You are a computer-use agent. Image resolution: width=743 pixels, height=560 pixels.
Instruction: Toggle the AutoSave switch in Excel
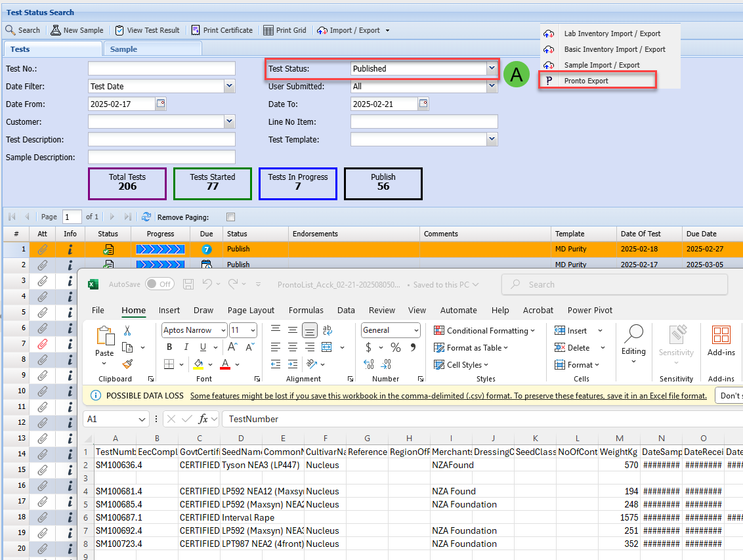[x=159, y=284]
